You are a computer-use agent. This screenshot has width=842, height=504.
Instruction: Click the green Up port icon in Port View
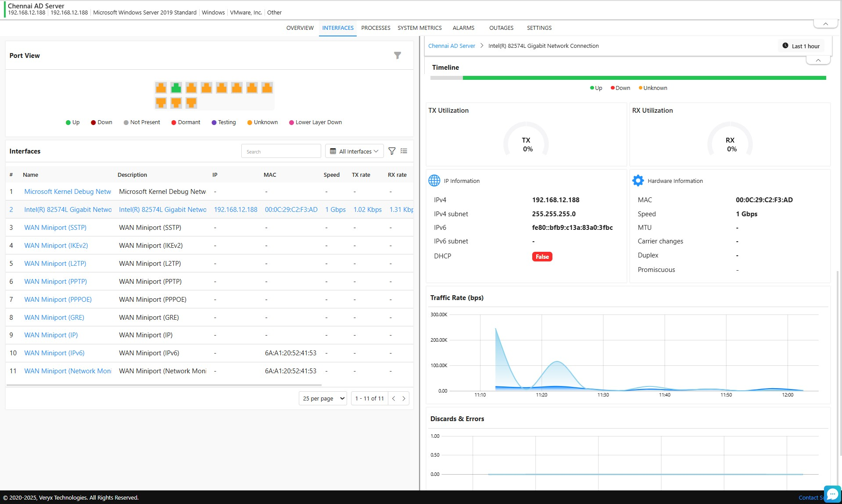(x=176, y=88)
